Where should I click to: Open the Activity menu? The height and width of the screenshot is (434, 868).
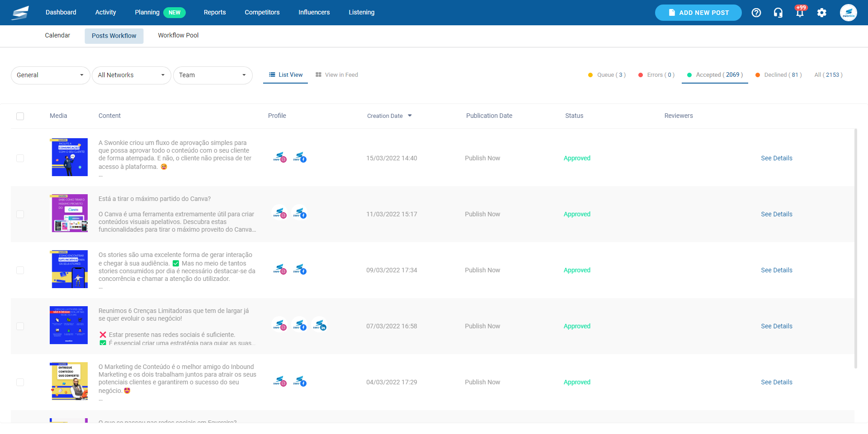(106, 12)
